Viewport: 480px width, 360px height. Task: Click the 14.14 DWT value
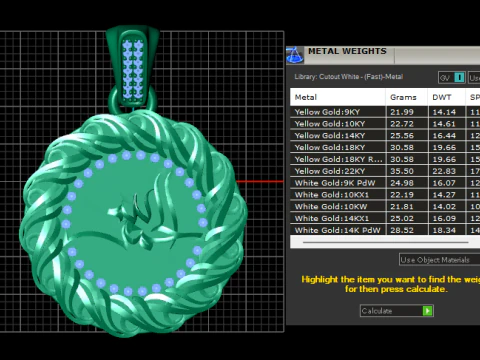444,112
